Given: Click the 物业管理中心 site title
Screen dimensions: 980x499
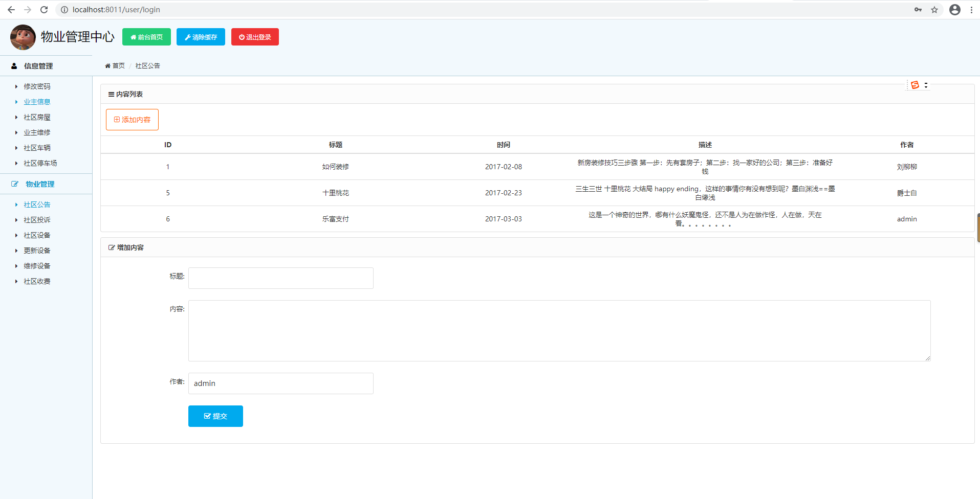Looking at the screenshot, I should pyautogui.click(x=78, y=37).
